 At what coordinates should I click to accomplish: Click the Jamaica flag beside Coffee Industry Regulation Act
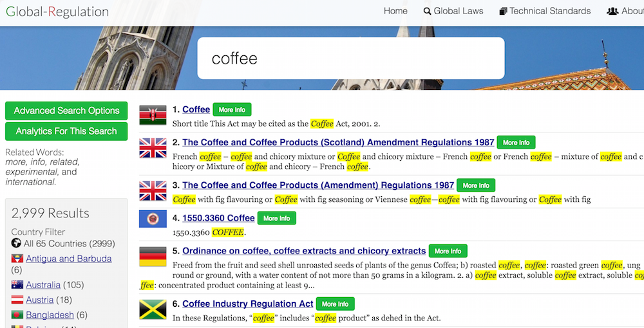(153, 309)
